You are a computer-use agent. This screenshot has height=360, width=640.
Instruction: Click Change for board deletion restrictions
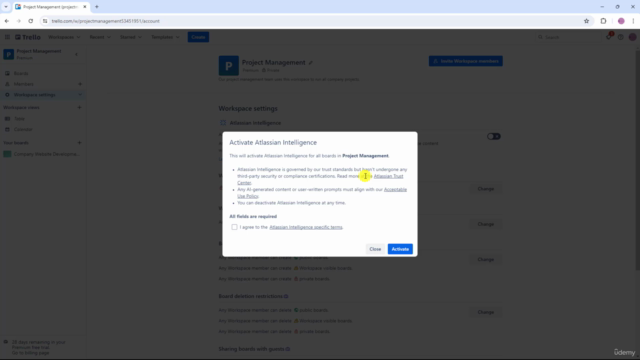[x=486, y=312]
